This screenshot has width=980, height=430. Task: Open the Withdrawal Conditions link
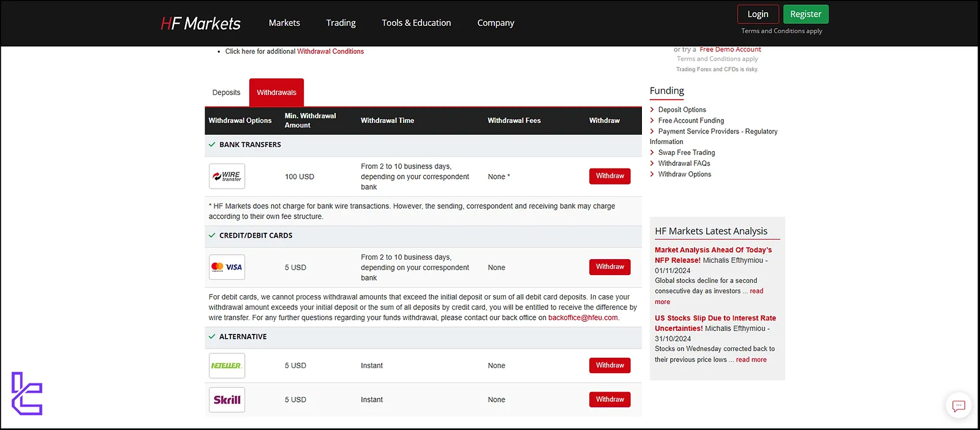(330, 51)
